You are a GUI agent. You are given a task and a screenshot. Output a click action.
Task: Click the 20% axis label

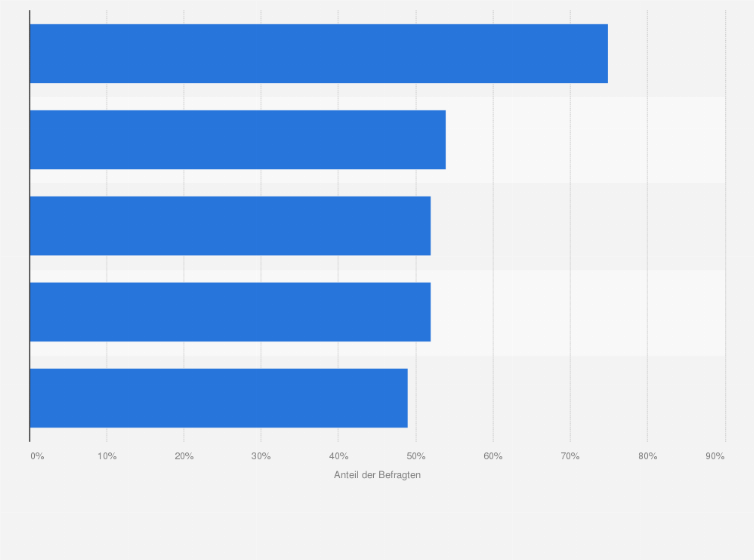184,456
